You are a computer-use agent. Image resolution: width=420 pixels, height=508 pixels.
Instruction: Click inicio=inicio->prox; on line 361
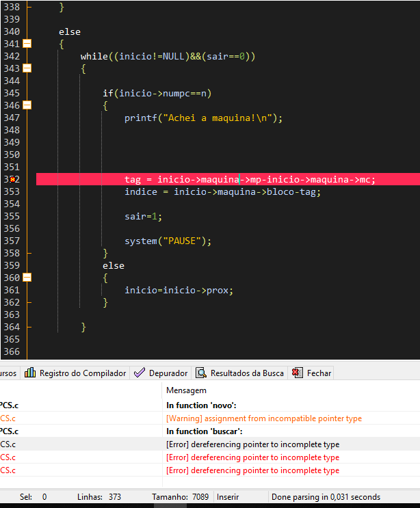pos(179,291)
